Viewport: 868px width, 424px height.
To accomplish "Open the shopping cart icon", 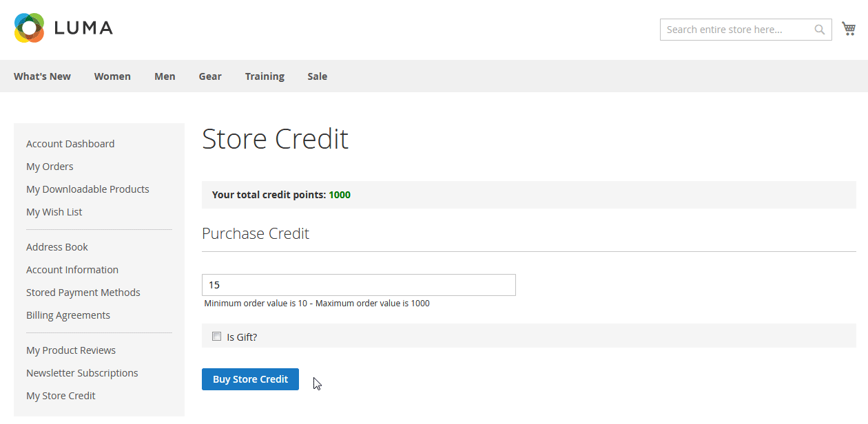I will pos(848,29).
